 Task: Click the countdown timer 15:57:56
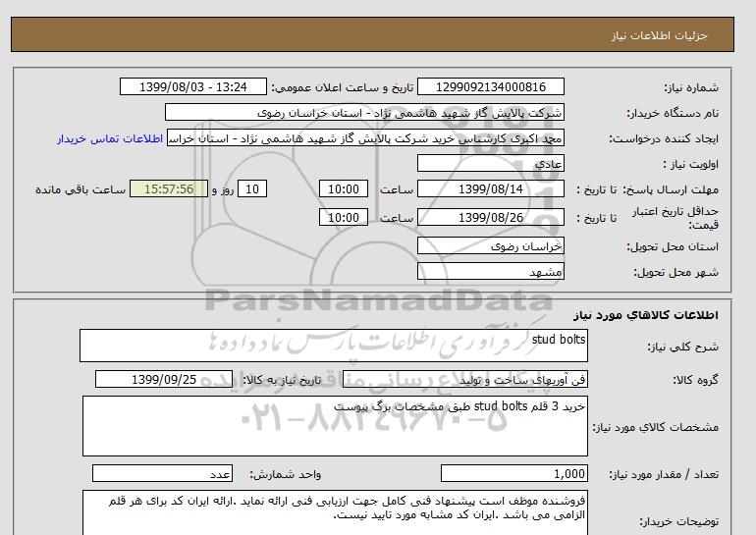(167, 189)
